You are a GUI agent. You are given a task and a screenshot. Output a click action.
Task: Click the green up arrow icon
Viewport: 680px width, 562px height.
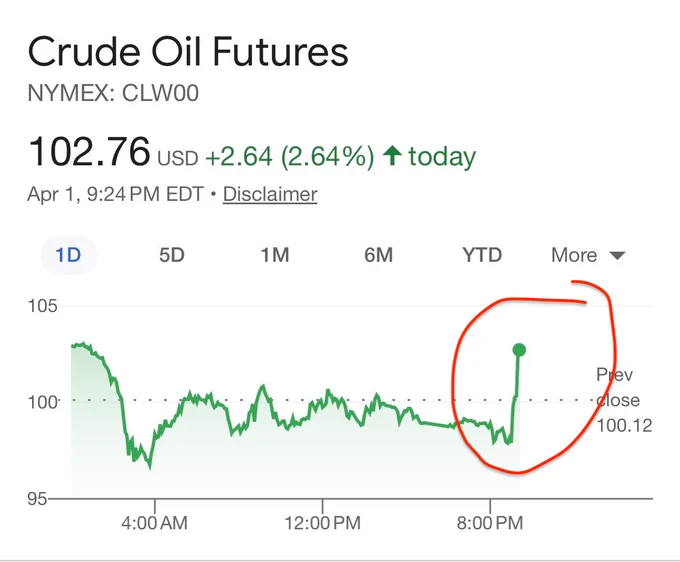(x=392, y=155)
